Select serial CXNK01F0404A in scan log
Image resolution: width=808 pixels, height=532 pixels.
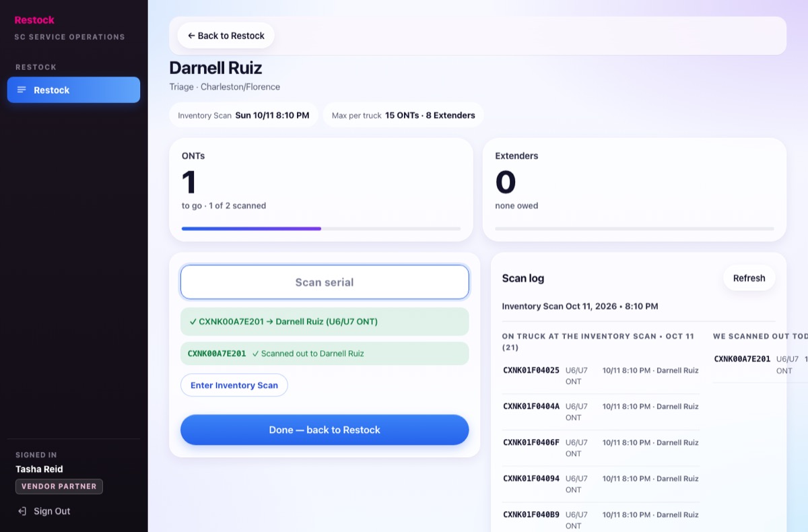click(531, 407)
